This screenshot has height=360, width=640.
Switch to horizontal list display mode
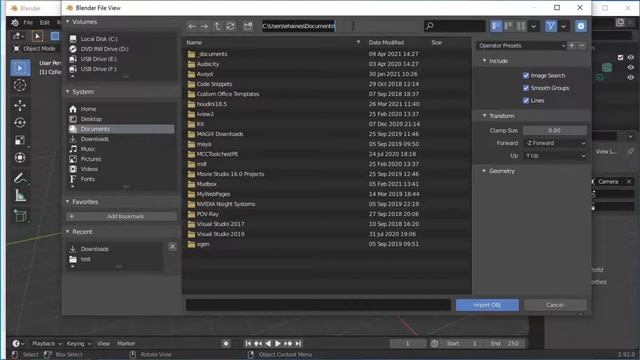[x=509, y=26]
